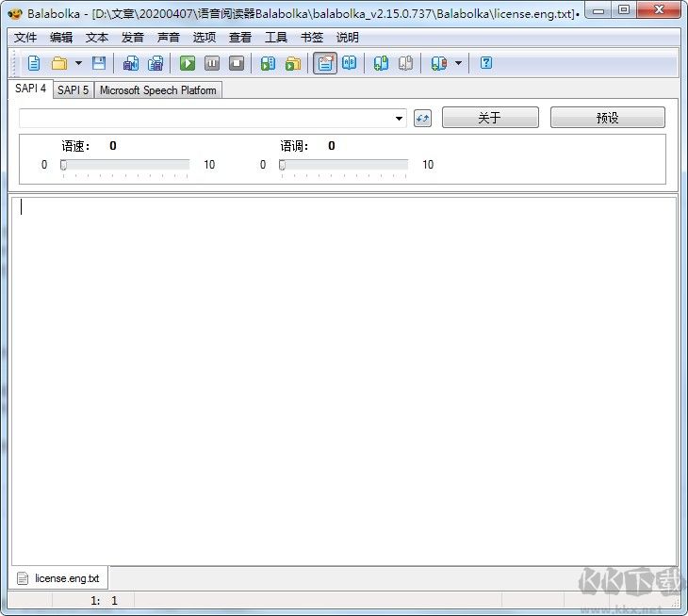The height and width of the screenshot is (616, 688).
Task: Open the 声音 menu
Action: 169,38
